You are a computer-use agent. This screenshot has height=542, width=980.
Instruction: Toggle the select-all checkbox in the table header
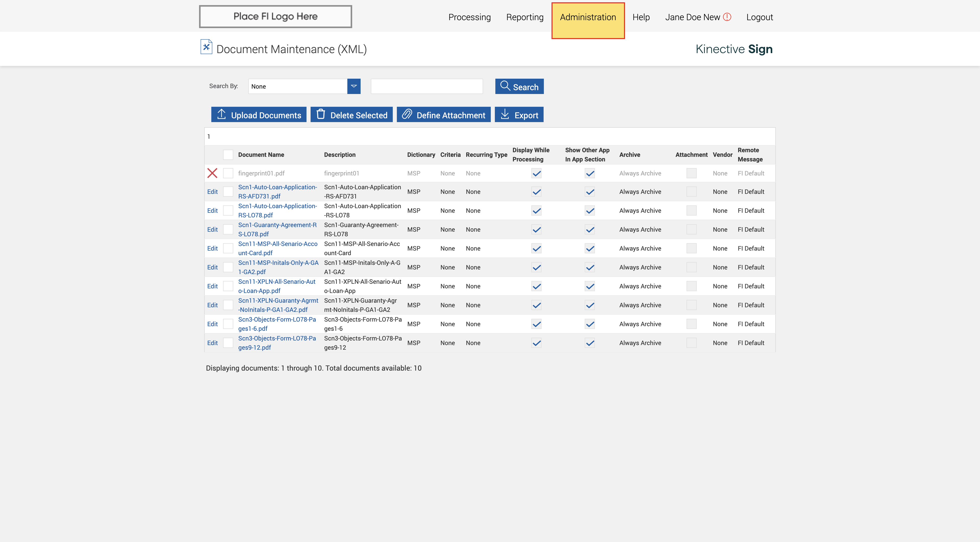228,155
